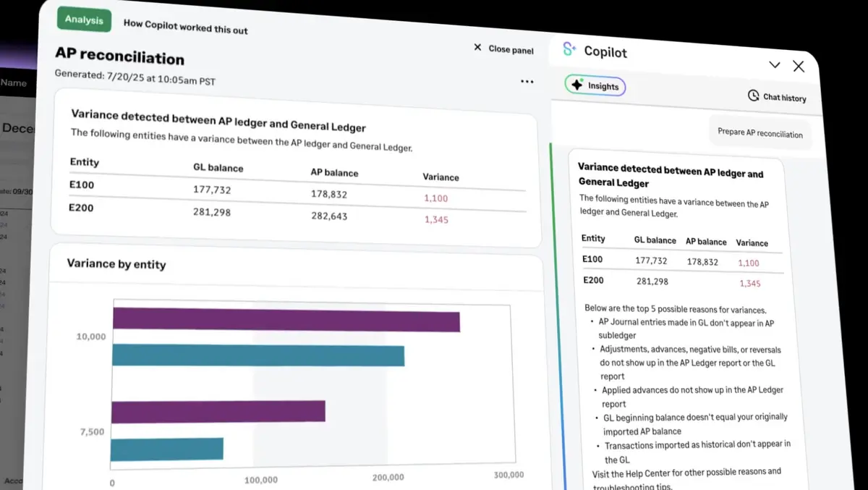Click the X icon next to Close panel
Screen dimensions: 868x490
point(477,47)
